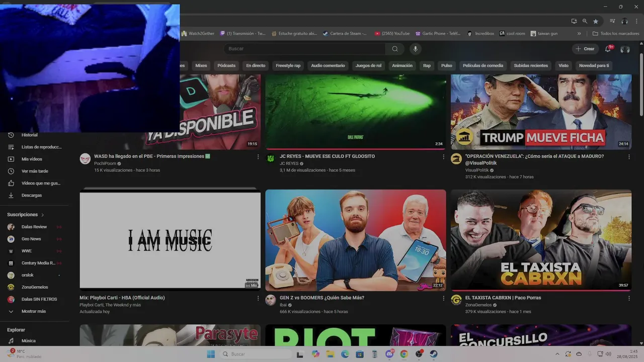This screenshot has height=362, width=644.
Task: Click VisualPolitik channel avatar
Action: tap(456, 159)
